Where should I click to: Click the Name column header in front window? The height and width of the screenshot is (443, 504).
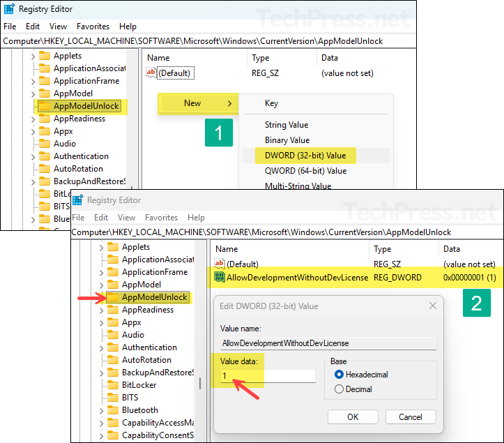227,249
